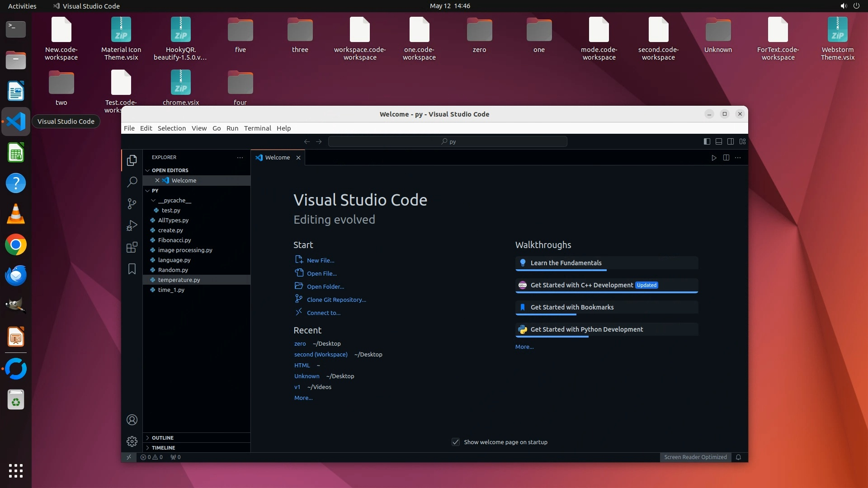Open the Selection menu

coord(171,128)
